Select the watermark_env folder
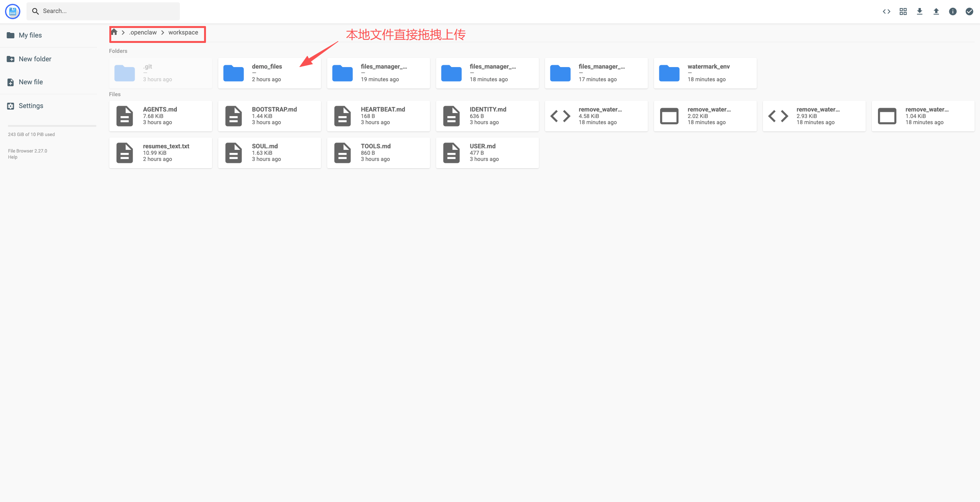 (x=705, y=73)
